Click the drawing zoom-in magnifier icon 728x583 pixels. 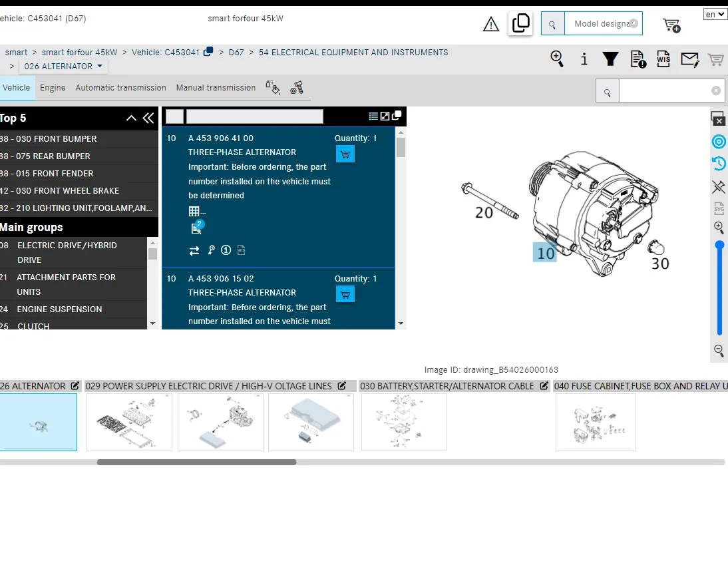tap(719, 227)
